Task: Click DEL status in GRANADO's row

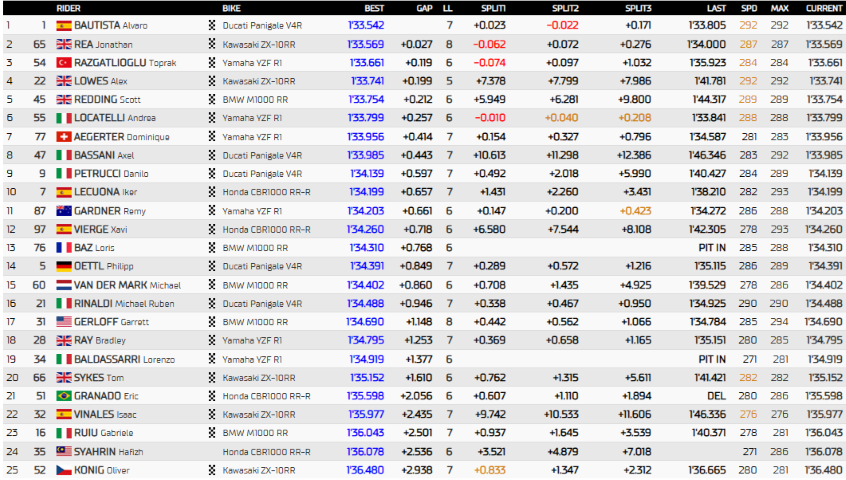Action: (717, 396)
